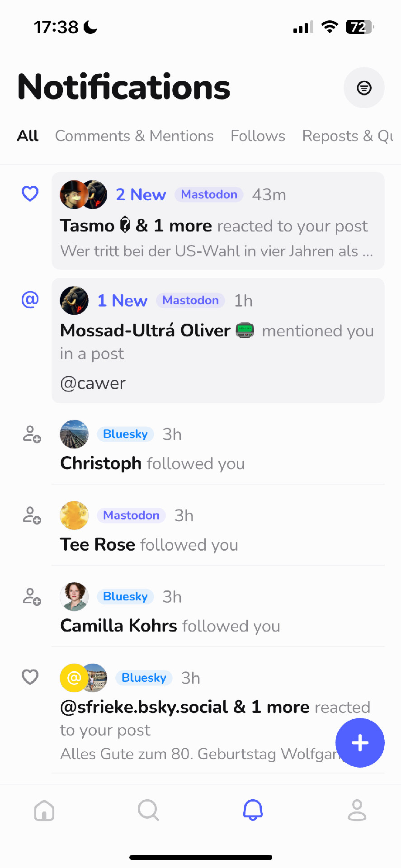Tap gray heart icon beside sfrieke reaction
This screenshot has width=401, height=868.
[30, 677]
